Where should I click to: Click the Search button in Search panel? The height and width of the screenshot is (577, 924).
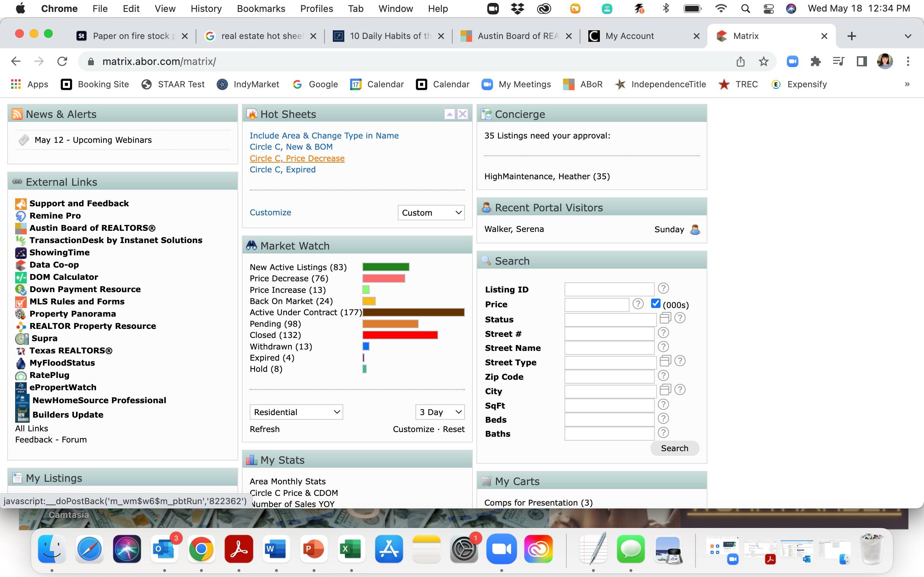674,448
